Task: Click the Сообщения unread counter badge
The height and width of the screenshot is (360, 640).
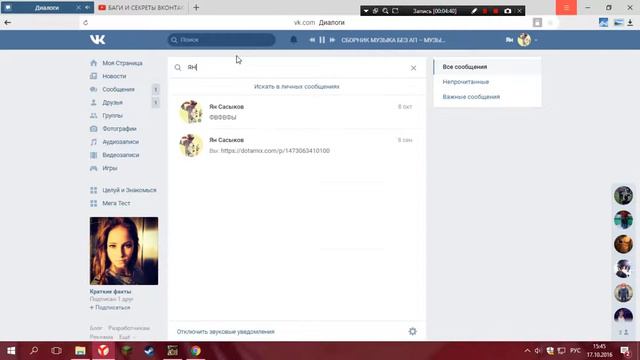Action: click(x=156, y=89)
